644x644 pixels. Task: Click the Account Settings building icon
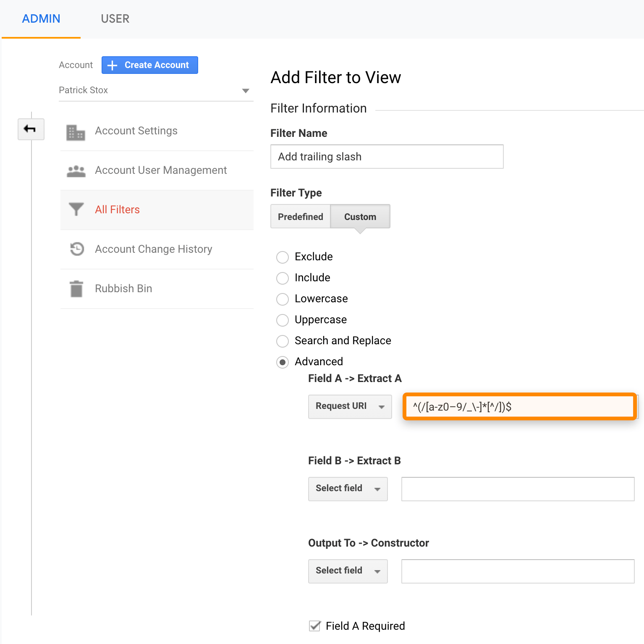coord(76,131)
